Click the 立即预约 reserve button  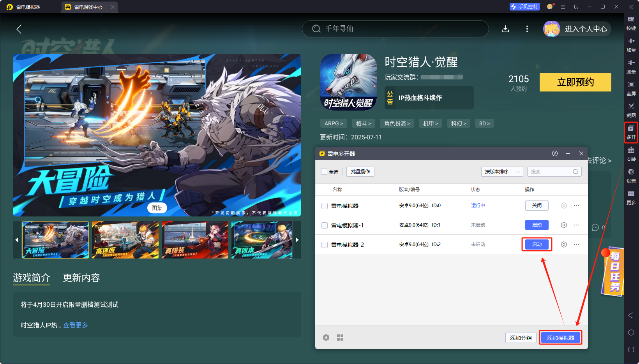tap(575, 82)
